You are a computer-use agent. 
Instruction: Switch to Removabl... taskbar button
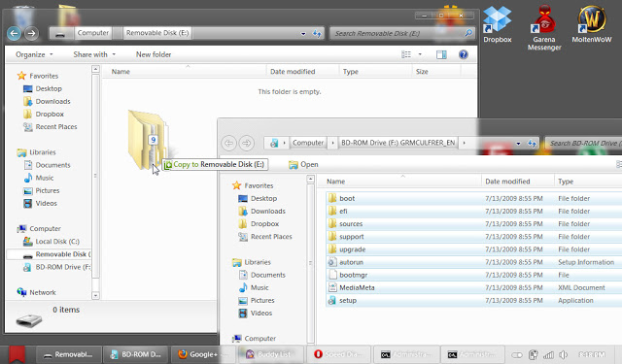point(69,354)
